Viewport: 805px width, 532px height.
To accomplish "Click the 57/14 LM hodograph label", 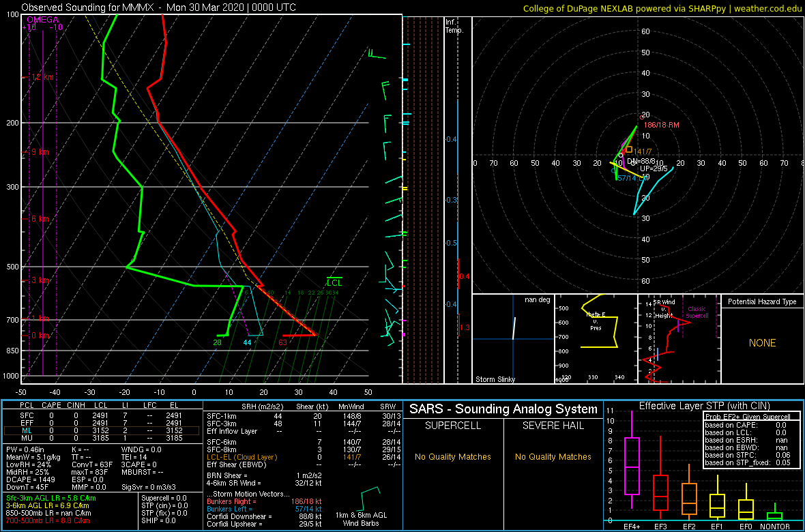I will point(633,178).
